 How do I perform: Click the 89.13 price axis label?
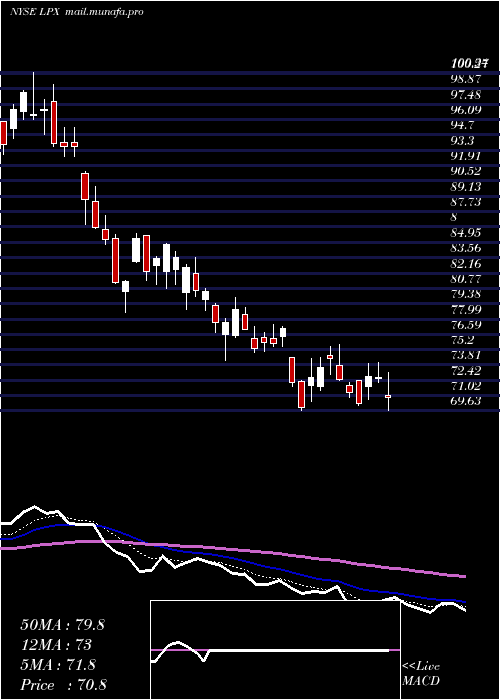[x=466, y=187]
